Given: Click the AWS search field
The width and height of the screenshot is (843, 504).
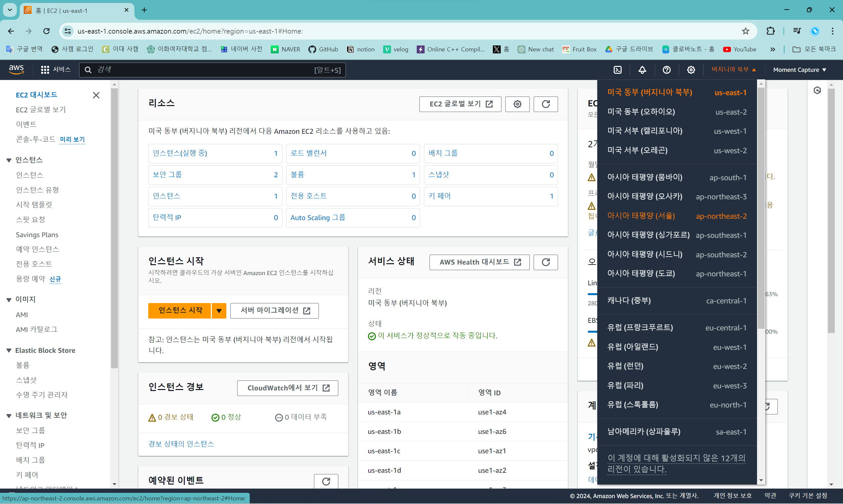Looking at the screenshot, I should point(204,70).
